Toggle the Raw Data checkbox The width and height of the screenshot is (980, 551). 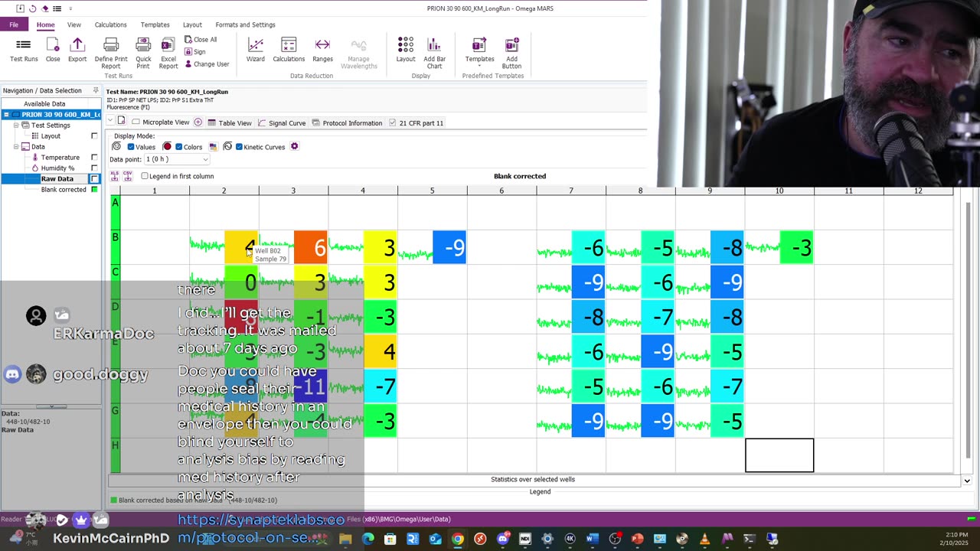[x=94, y=178]
